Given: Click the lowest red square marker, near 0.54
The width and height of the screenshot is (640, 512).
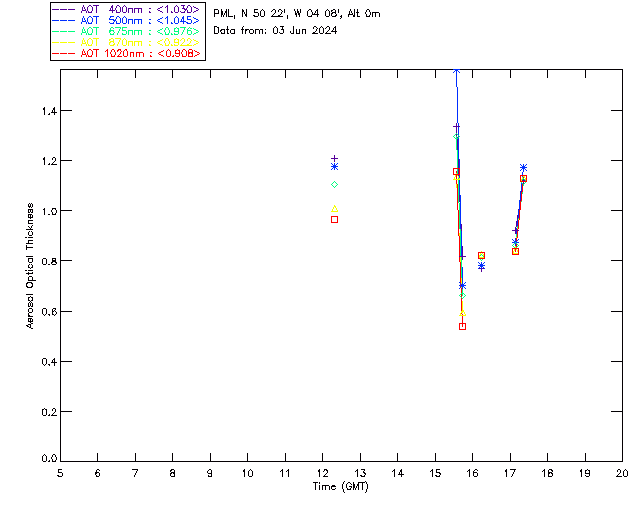Looking at the screenshot, I should click(x=462, y=327).
